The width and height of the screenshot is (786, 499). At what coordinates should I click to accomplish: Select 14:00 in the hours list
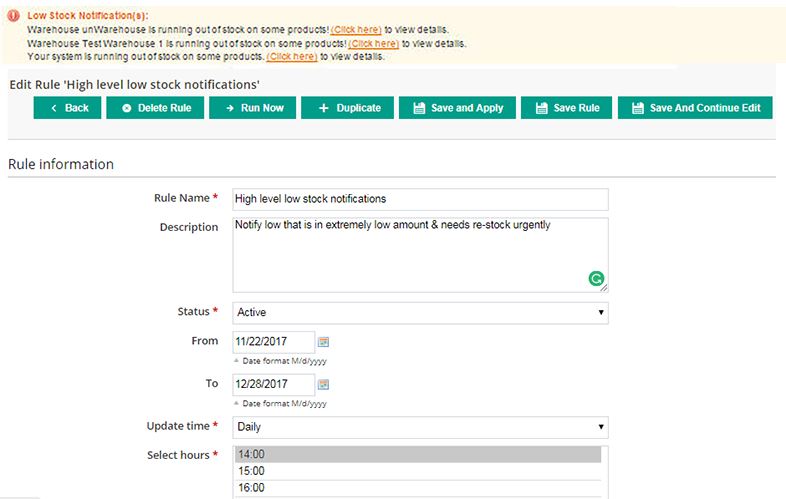(417, 454)
